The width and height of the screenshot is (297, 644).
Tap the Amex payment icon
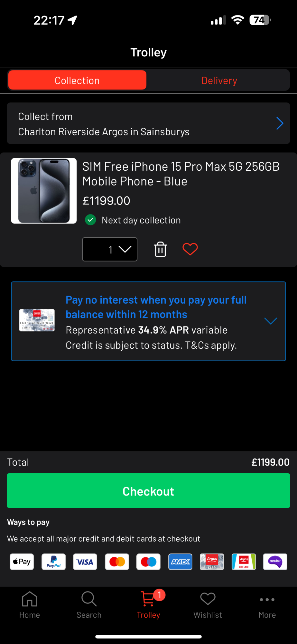click(180, 562)
